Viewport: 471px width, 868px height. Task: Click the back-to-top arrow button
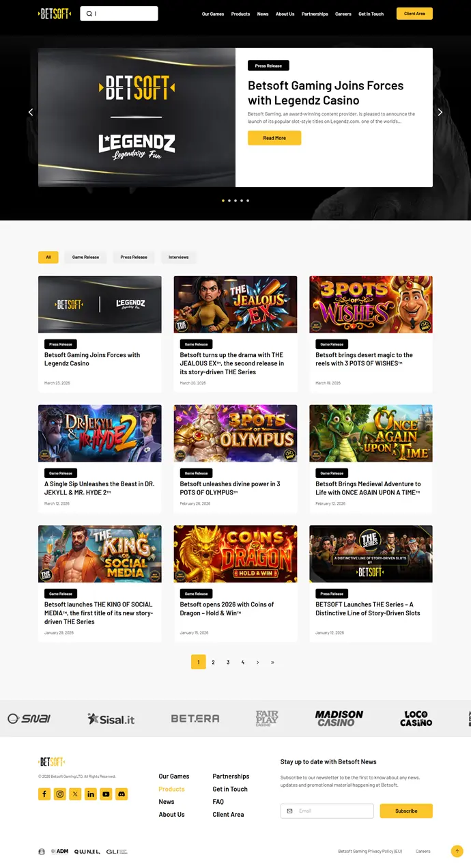[457, 851]
